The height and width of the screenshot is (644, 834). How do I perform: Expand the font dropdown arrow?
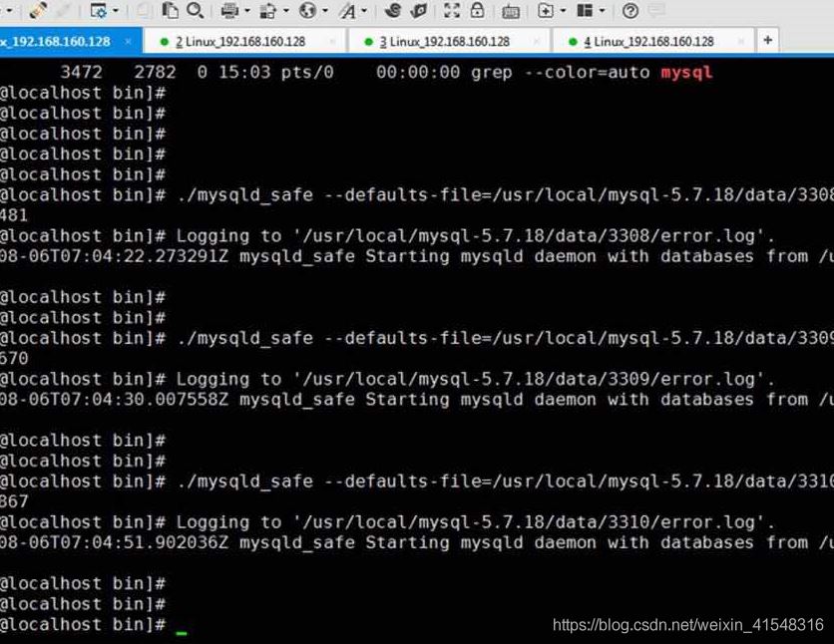pos(364,11)
